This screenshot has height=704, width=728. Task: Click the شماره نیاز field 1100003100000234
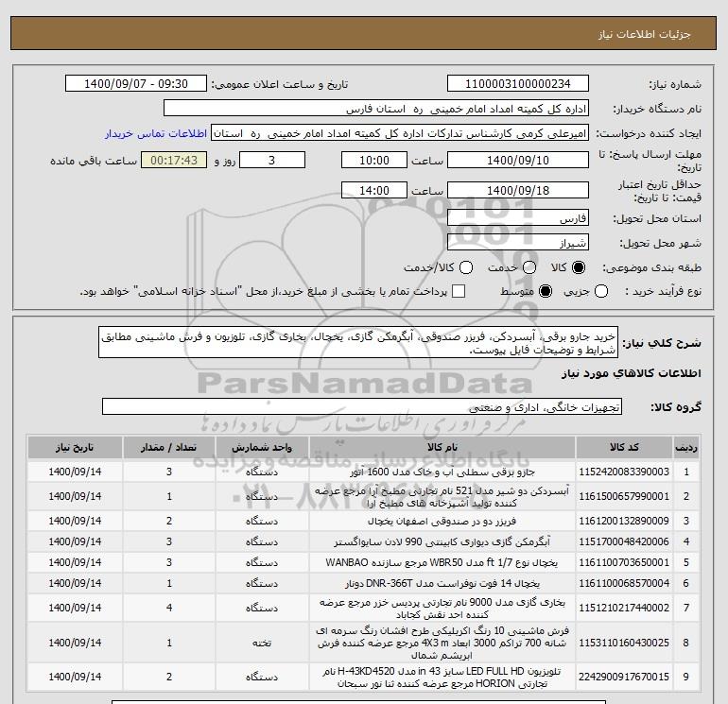518,84
